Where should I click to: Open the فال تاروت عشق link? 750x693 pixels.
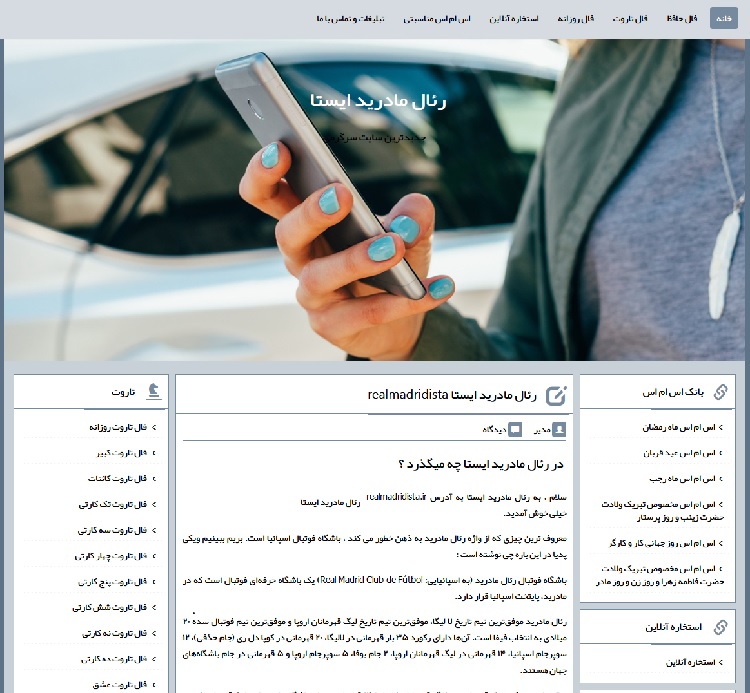pyautogui.click(x=120, y=685)
